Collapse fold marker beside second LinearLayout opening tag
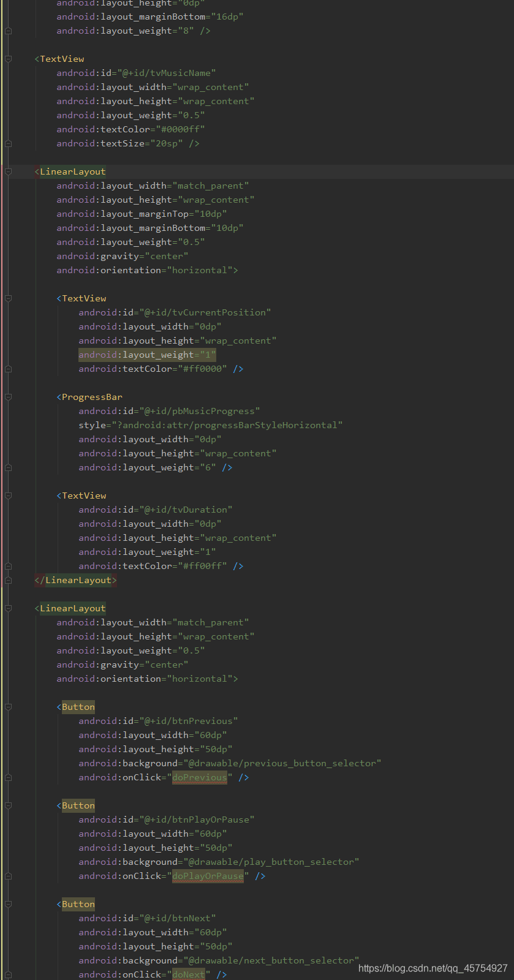 point(8,608)
